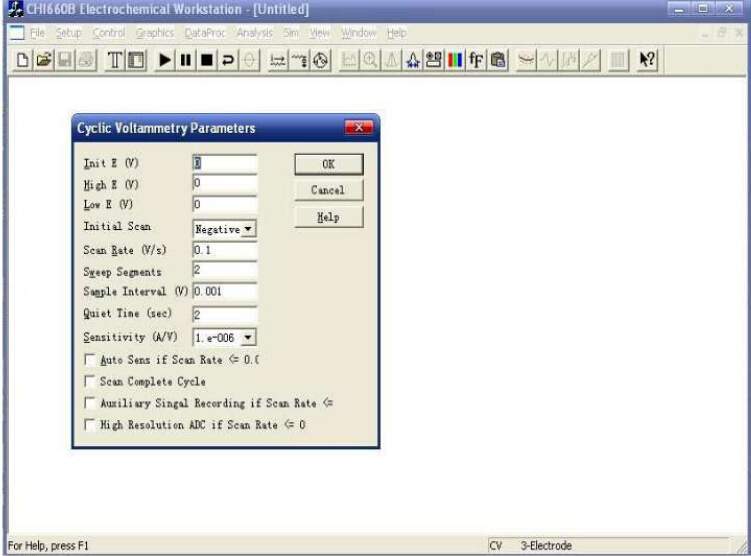Click the Cell Control toolbar icon
Screen dimensions: 751x556
tap(320, 60)
